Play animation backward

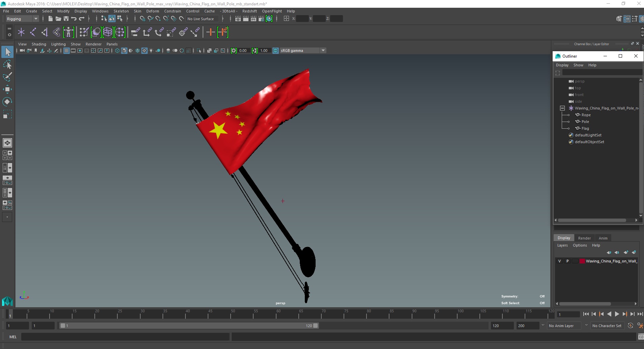609,314
